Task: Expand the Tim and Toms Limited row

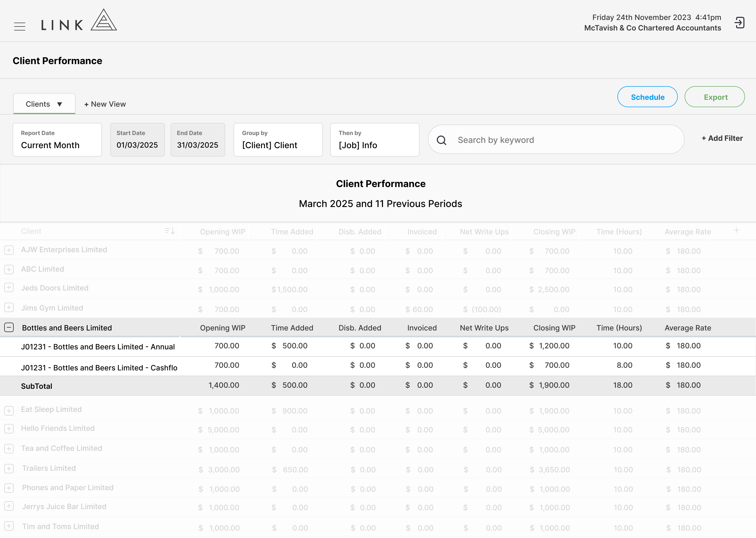Action: 9,526
